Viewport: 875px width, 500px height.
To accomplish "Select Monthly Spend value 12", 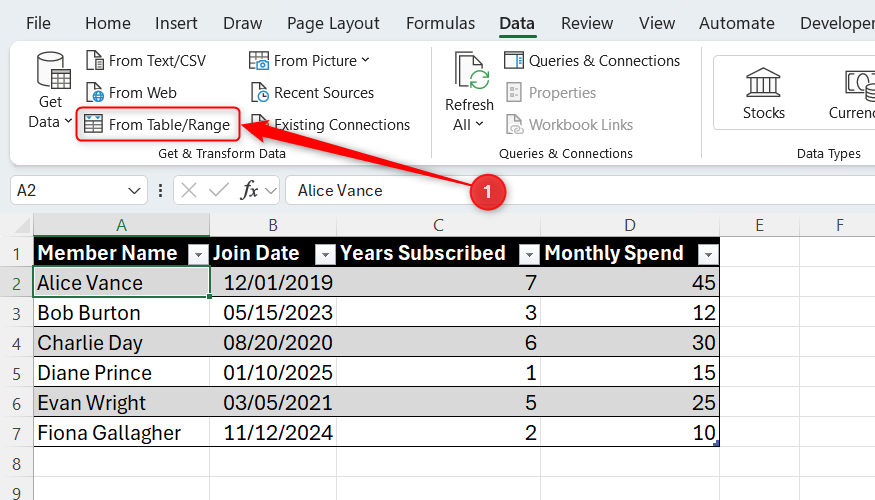I will point(629,313).
